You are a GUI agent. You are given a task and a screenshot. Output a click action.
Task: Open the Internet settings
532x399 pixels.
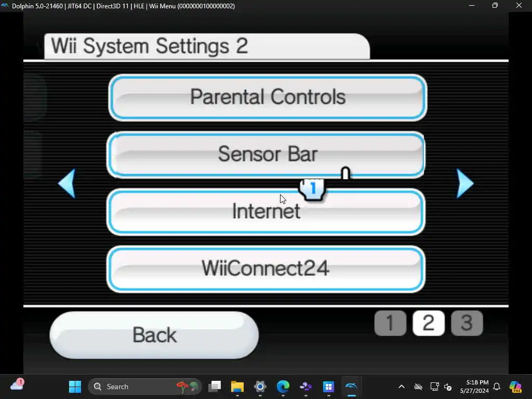point(266,212)
